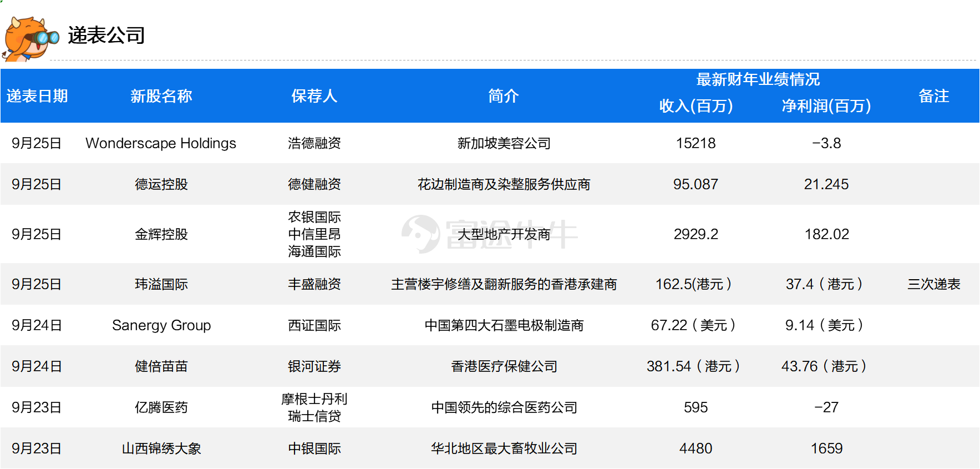Click sponsor '海通国际'
The height and width of the screenshot is (469, 980).
coord(314,251)
